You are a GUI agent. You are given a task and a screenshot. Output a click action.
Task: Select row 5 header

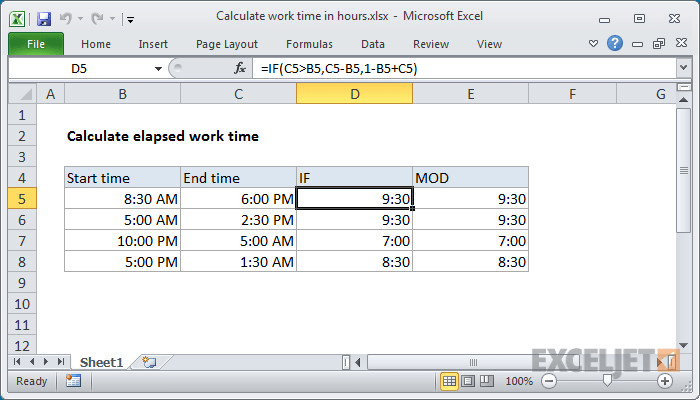coord(22,199)
